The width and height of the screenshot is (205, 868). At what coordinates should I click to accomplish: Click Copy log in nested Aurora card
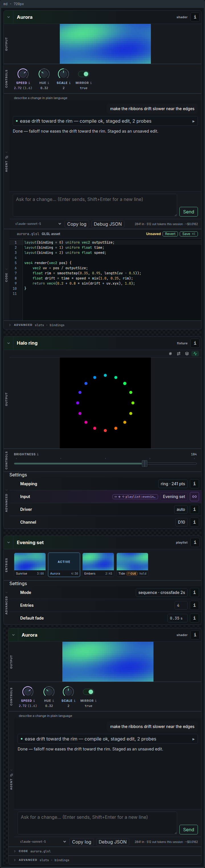[x=82, y=842]
